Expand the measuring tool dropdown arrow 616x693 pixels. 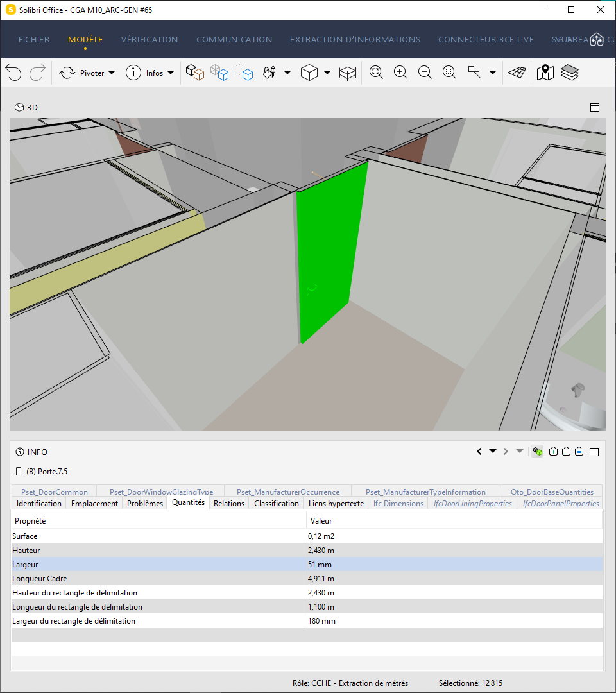coord(493,73)
